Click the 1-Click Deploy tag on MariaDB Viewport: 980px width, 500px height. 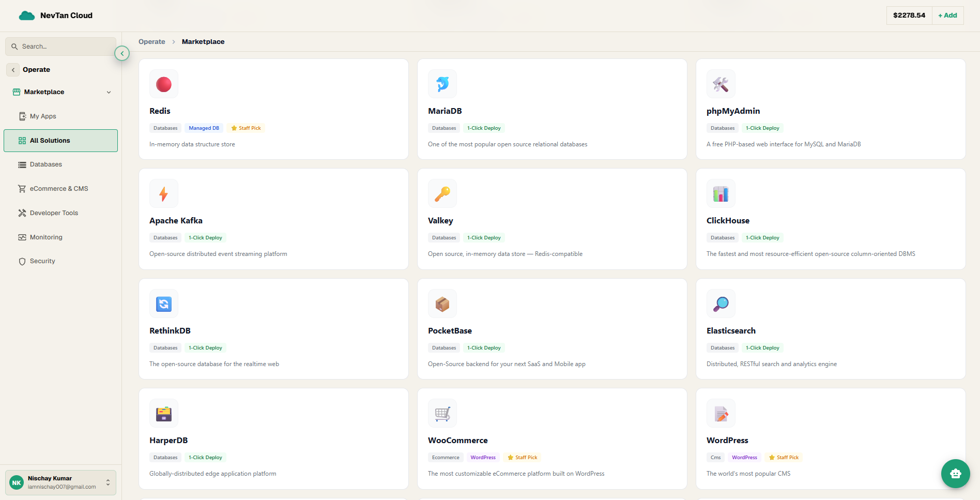click(x=484, y=128)
